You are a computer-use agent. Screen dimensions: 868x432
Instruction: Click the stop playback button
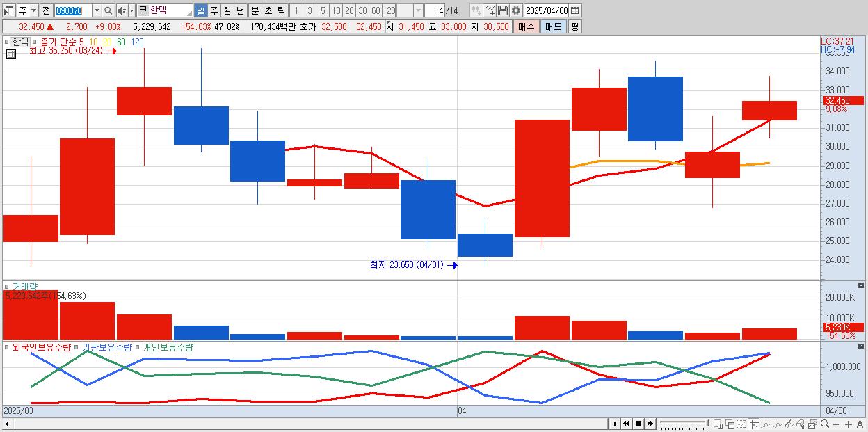coord(638,424)
